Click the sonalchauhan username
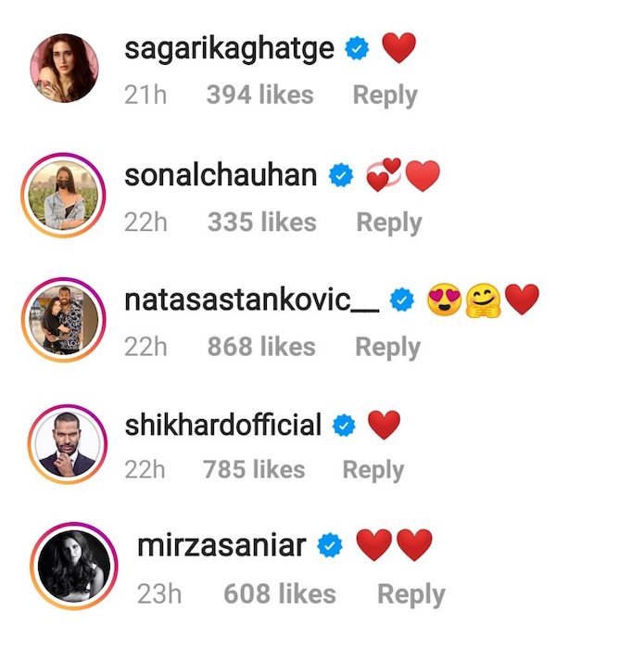This screenshot has height=649, width=644. pos(221,174)
